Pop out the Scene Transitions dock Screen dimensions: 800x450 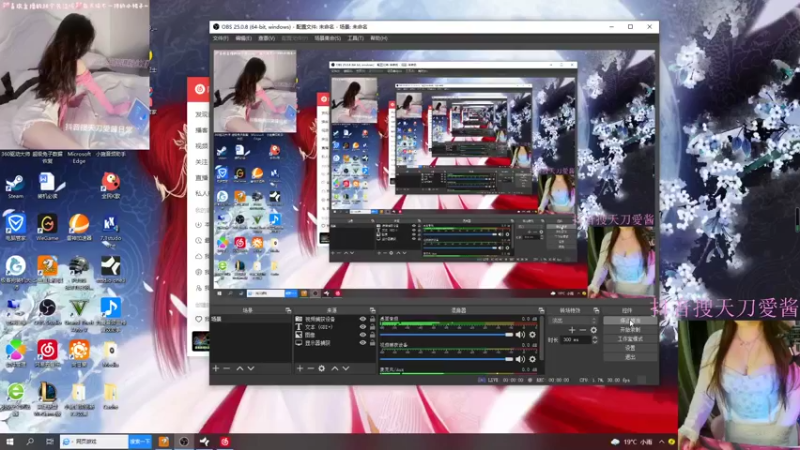(596, 310)
